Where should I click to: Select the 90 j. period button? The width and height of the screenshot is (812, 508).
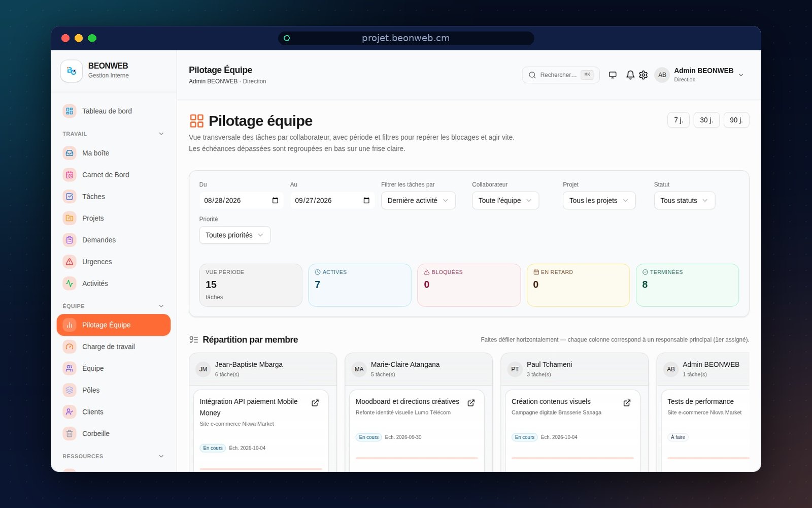click(736, 120)
